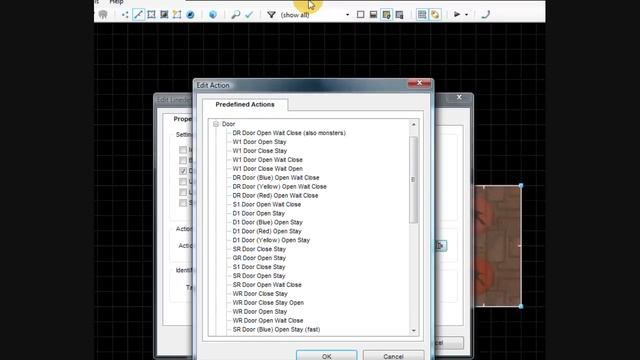This screenshot has height=360, width=640.
Task: Select 'D1 Door Open Stay'
Action: pos(258,213)
